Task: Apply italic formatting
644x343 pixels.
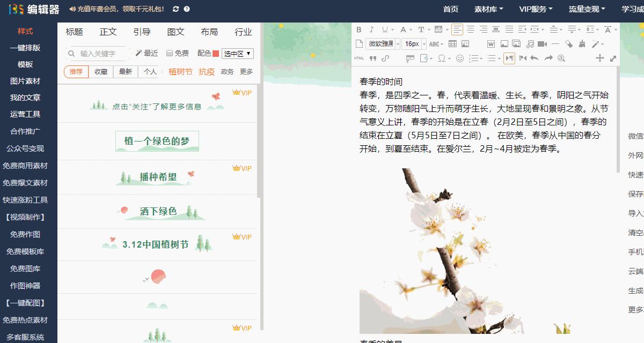Action: [371, 30]
